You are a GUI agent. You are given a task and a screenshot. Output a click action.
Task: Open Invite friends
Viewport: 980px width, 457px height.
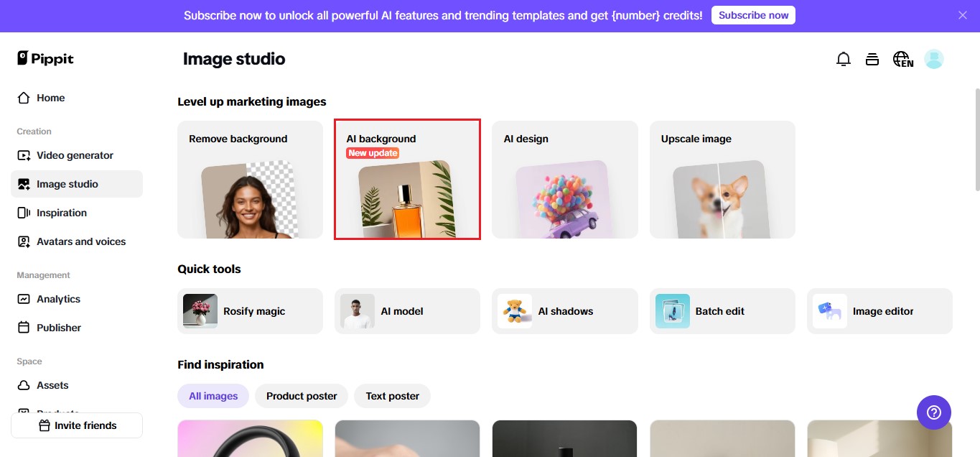pyautogui.click(x=76, y=425)
